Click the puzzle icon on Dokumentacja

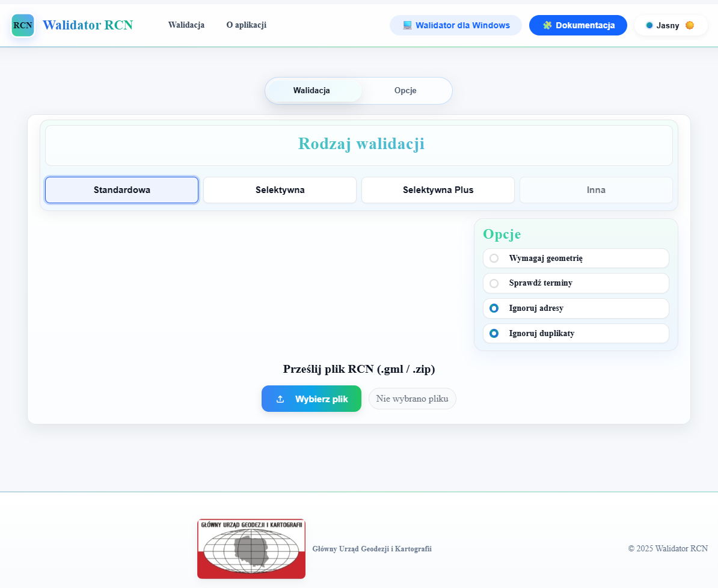coord(547,25)
